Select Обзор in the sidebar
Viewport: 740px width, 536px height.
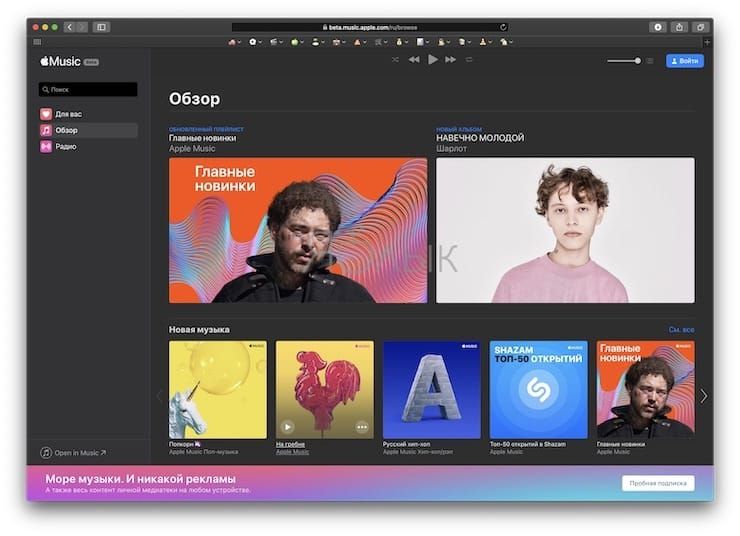coord(88,130)
